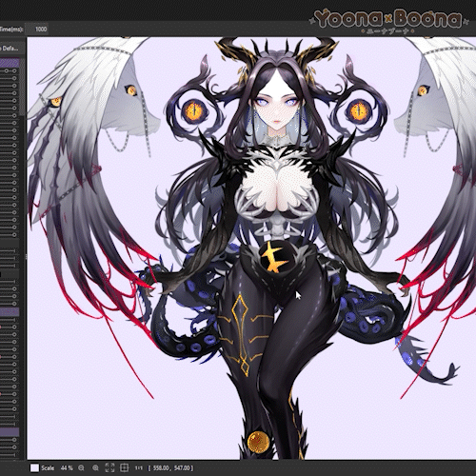Viewport: 476px width, 476px height.
Task: Reset the view with the 1:1 icon
Action: pyautogui.click(x=139, y=467)
